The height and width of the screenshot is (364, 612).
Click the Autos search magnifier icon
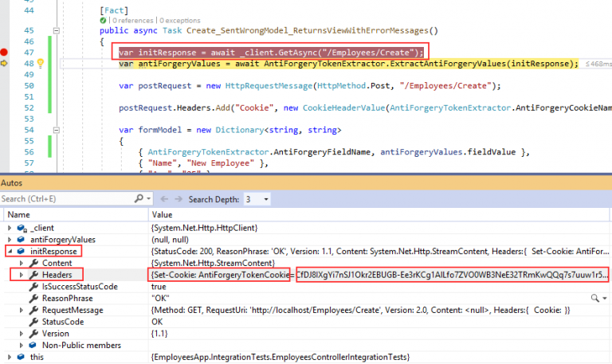tap(139, 198)
